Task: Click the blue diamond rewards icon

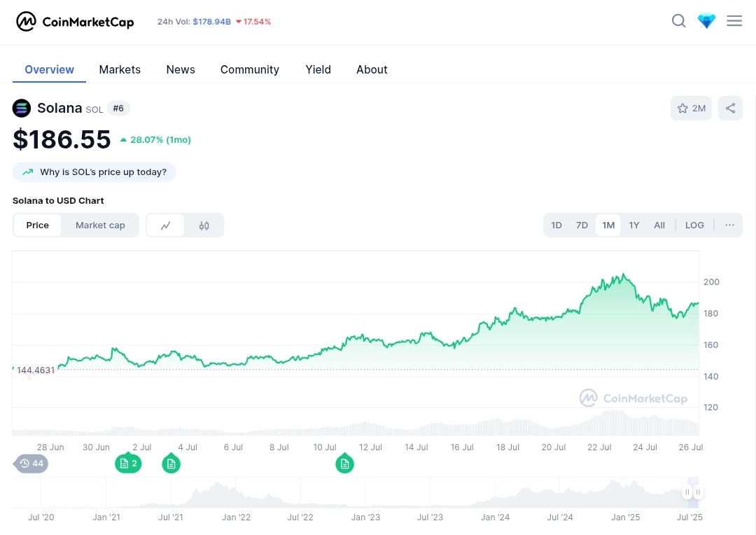Action: click(706, 21)
